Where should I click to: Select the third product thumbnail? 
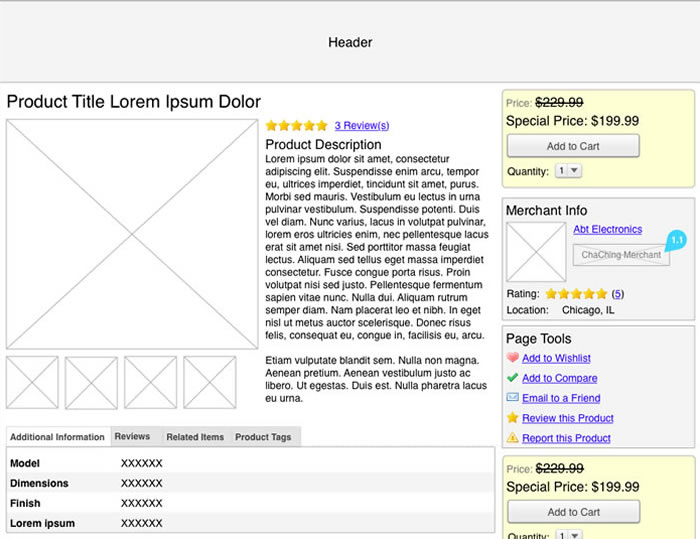(150, 382)
